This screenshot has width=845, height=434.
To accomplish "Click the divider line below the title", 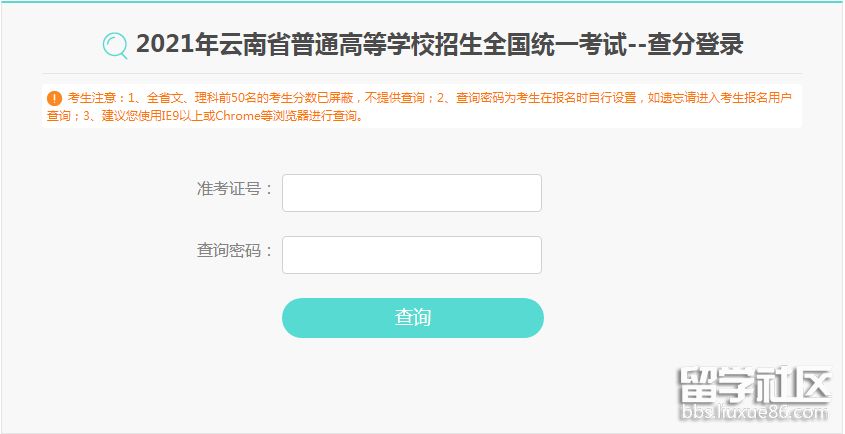I will pyautogui.click(x=422, y=74).
